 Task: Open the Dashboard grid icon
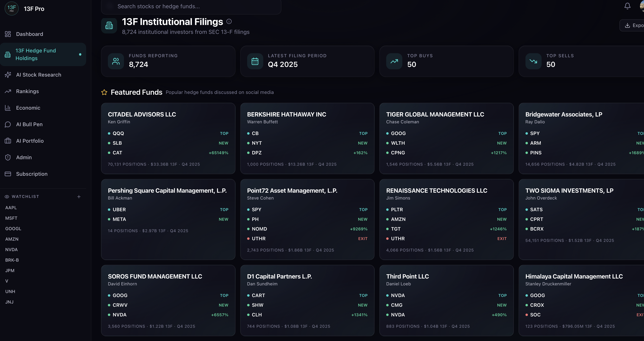[x=8, y=34]
